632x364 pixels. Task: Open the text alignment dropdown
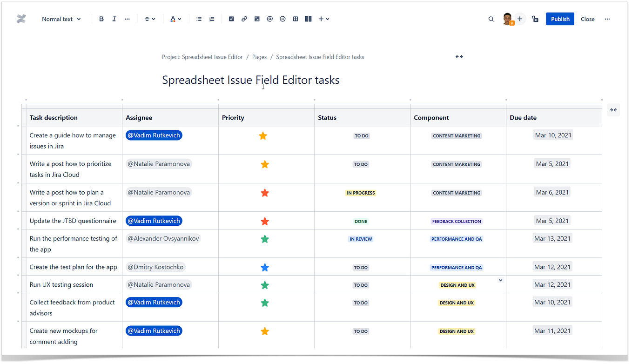point(149,19)
